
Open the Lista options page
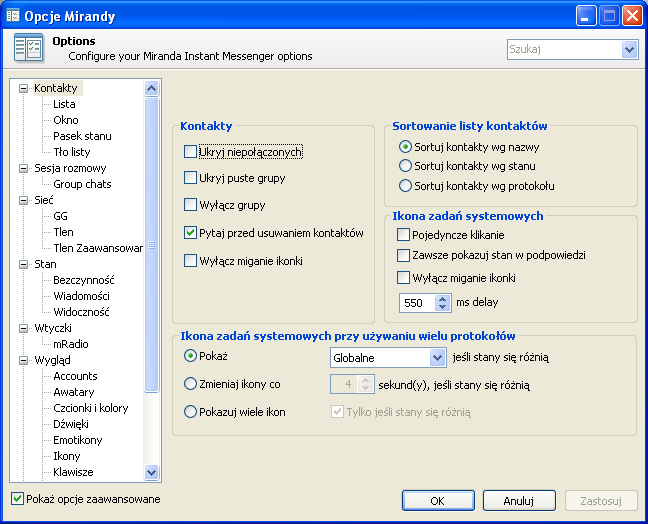64,104
